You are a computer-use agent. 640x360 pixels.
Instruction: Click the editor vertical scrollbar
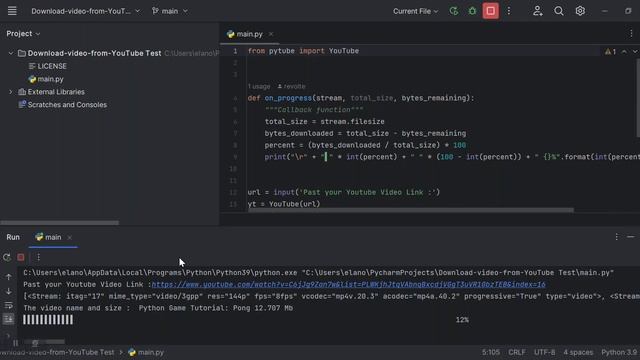pyautogui.click(x=638, y=98)
